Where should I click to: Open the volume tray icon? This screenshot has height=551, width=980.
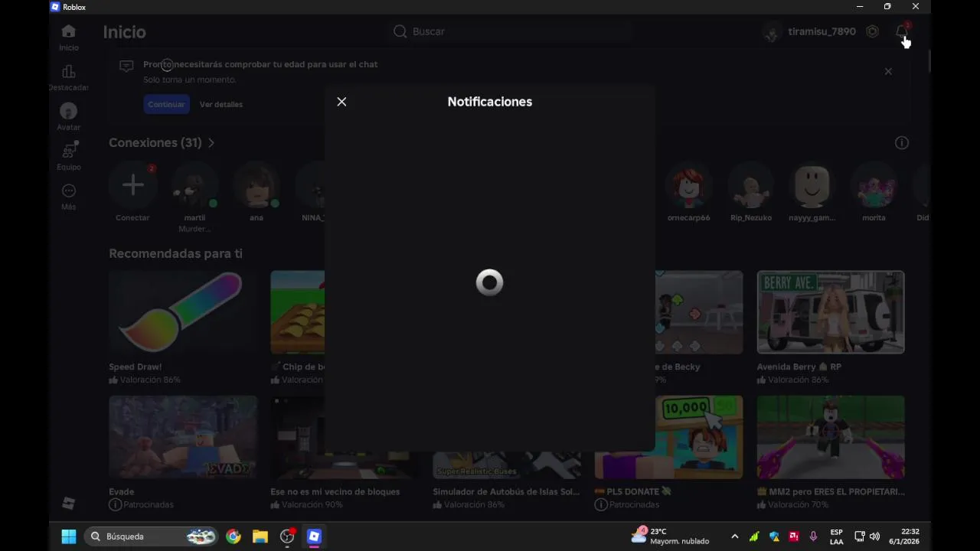(874, 536)
